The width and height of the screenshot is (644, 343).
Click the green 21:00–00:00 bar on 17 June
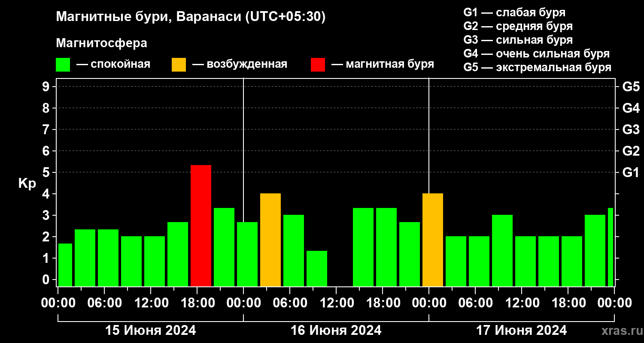click(595, 251)
